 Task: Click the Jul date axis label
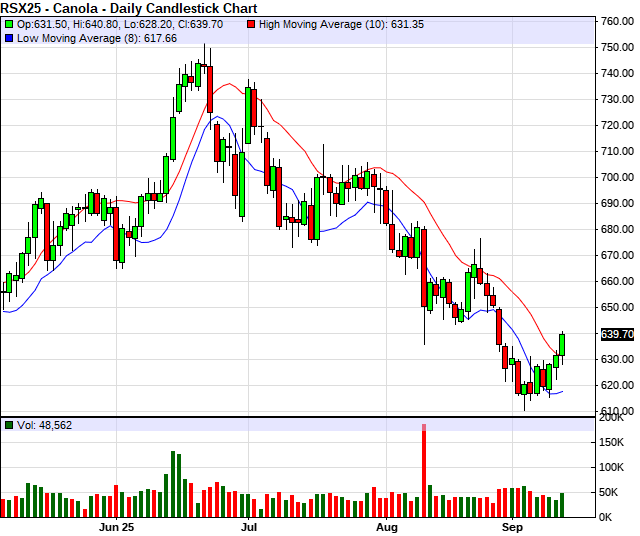[x=250, y=526]
